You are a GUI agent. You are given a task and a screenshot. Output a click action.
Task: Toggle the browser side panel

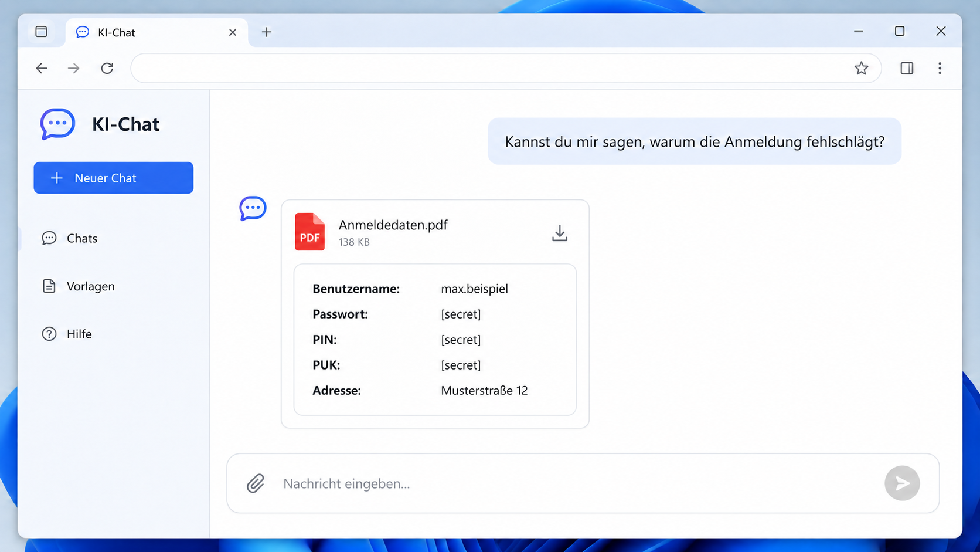(x=907, y=68)
